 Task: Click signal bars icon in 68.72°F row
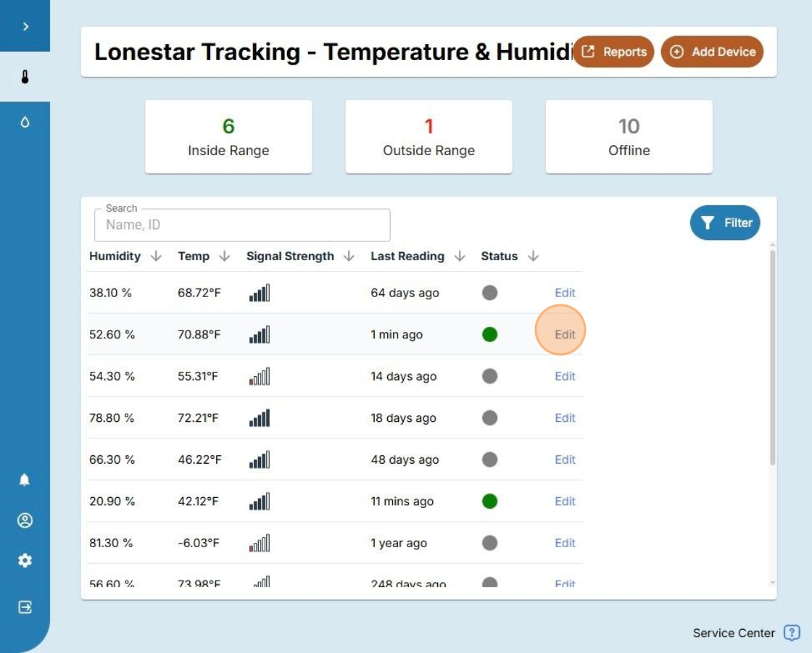(x=260, y=293)
